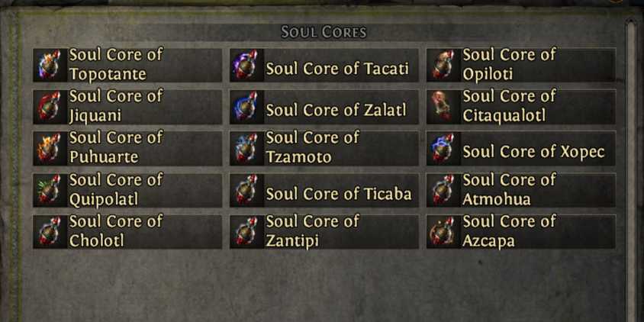Viewport: 644px width, 322px height.
Task: Click the Soul Core of Zalatl name
Action: coord(336,110)
